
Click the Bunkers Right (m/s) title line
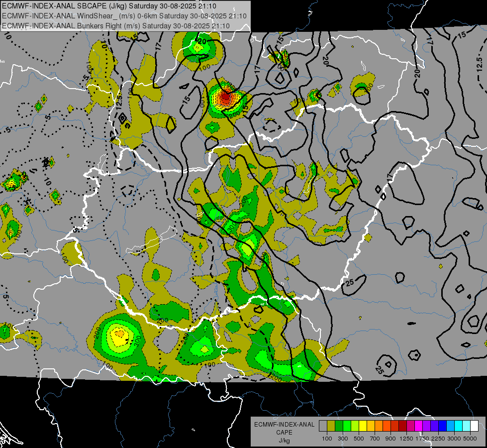pos(116,26)
